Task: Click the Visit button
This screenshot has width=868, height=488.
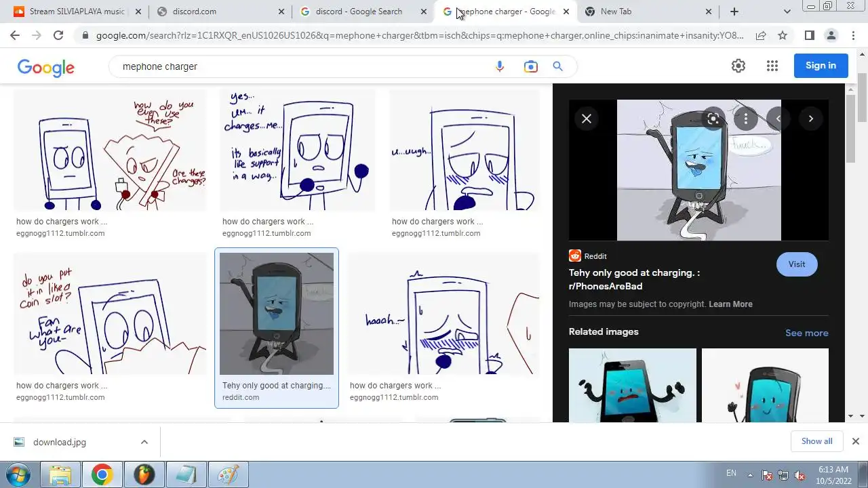Action: click(797, 264)
